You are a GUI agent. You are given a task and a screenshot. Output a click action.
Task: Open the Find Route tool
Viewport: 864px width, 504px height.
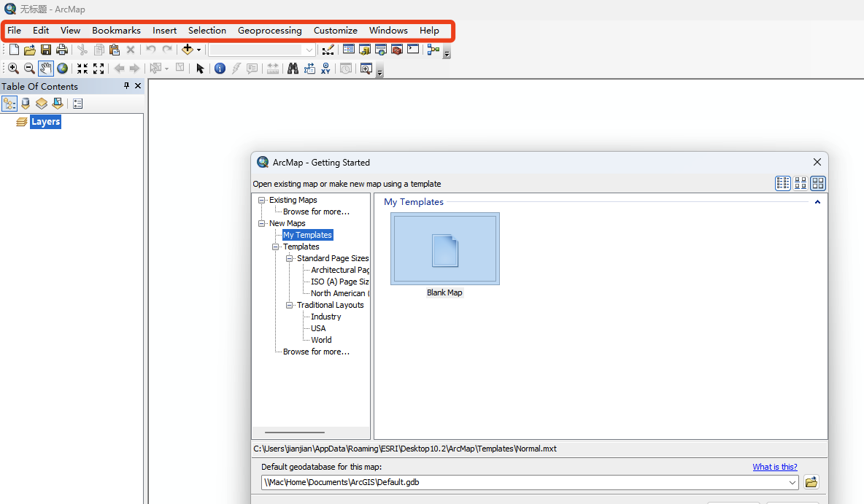[309, 69]
